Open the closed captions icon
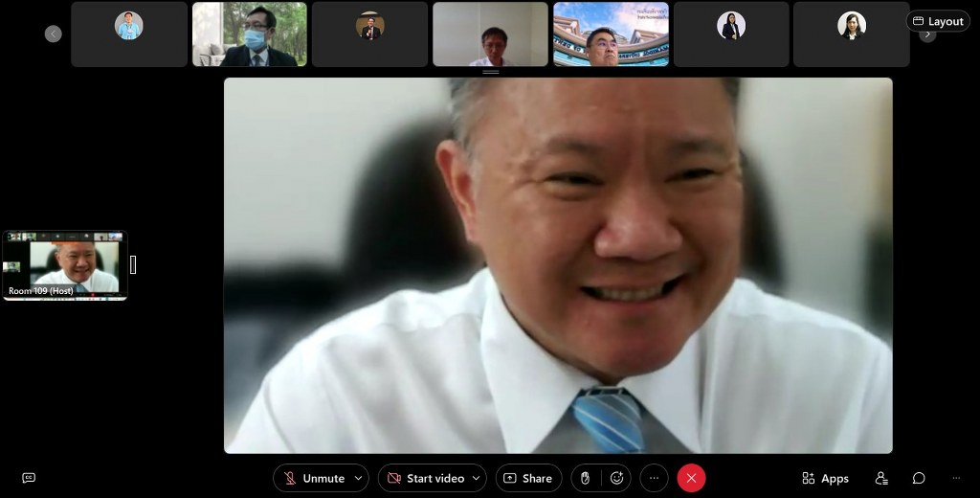 pos(29,478)
